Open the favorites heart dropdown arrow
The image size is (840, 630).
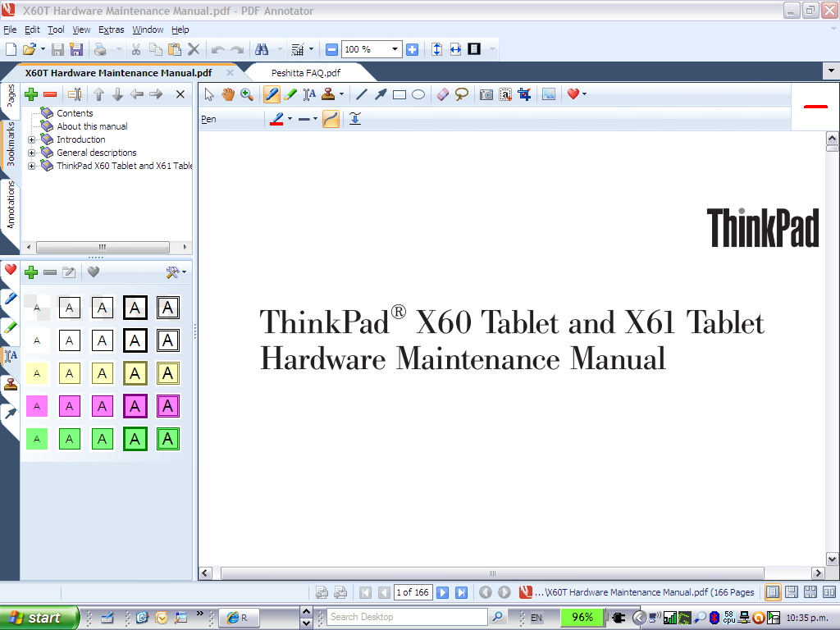point(584,95)
